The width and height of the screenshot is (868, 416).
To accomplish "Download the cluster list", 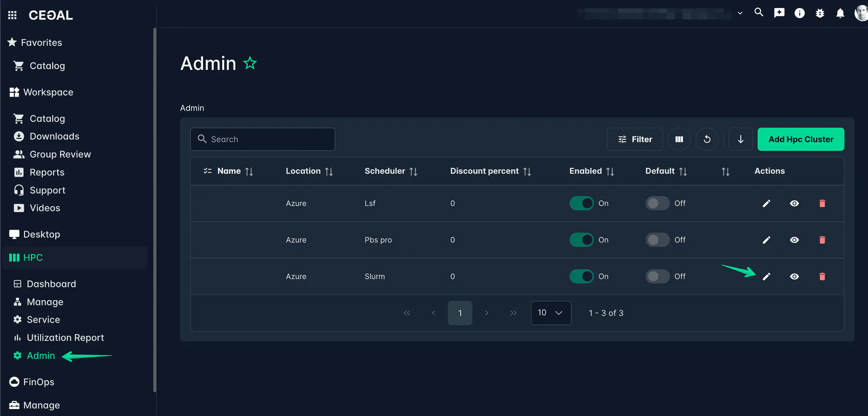I will (x=740, y=139).
